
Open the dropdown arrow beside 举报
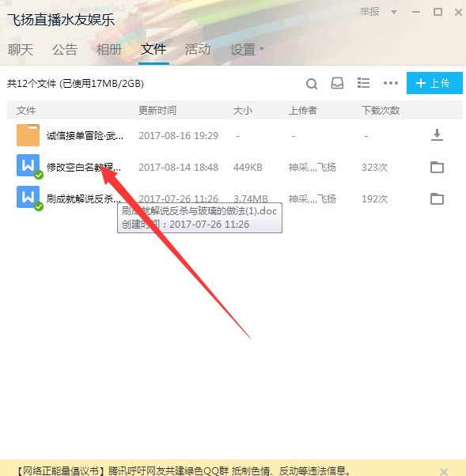pos(394,12)
